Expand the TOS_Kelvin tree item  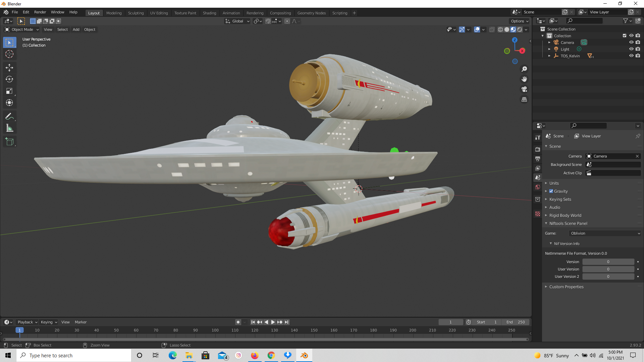pos(549,56)
